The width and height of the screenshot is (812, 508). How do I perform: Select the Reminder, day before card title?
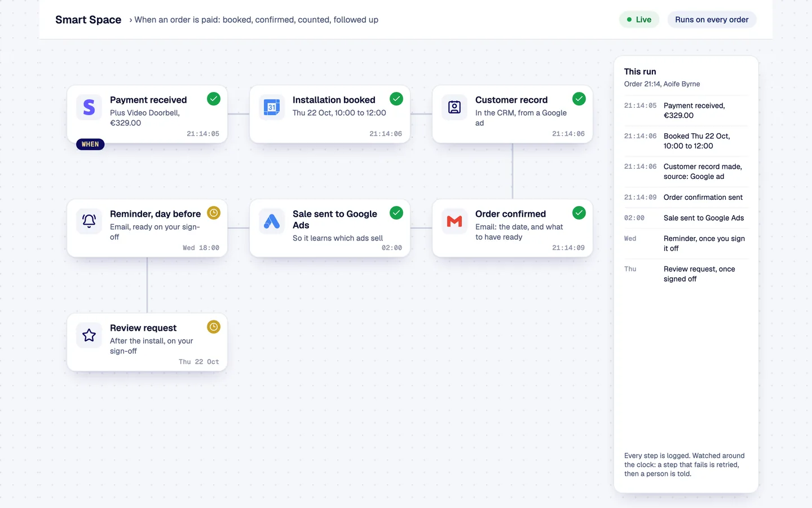(x=156, y=214)
